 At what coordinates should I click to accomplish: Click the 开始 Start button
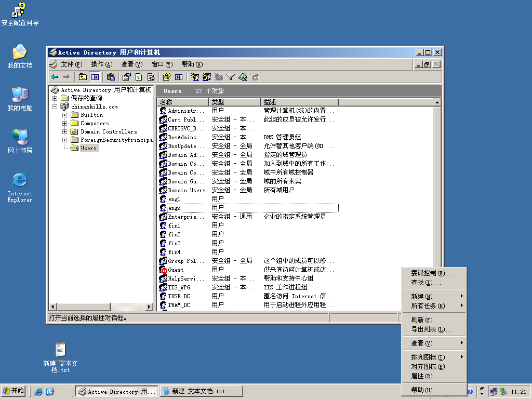13,391
